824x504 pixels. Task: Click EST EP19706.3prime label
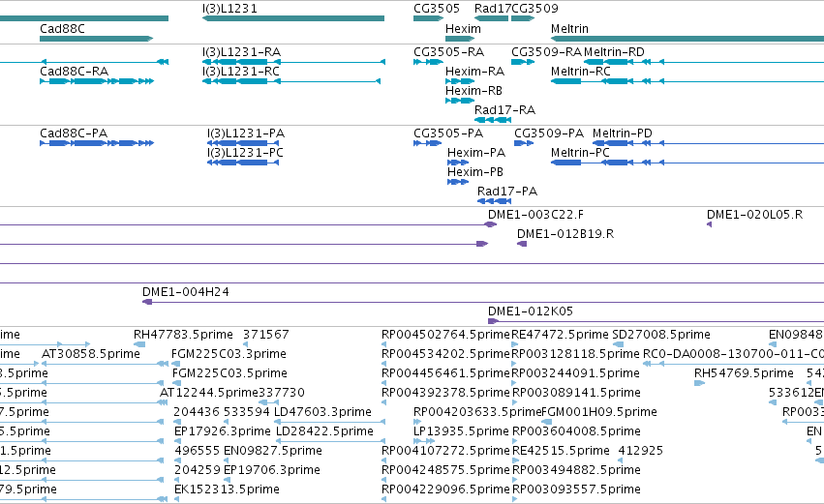point(272,471)
